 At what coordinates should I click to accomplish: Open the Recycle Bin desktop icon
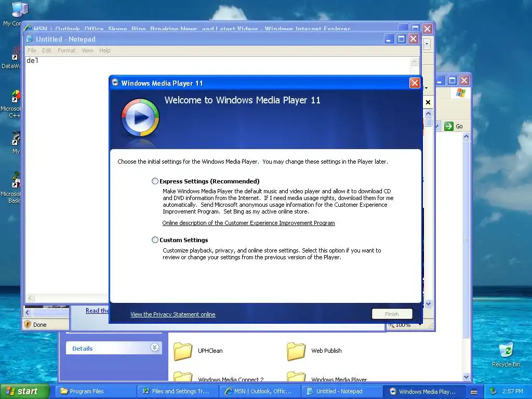coord(506,351)
